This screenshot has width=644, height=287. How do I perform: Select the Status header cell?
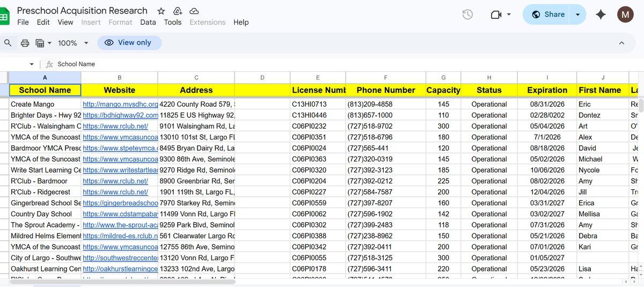click(x=489, y=90)
